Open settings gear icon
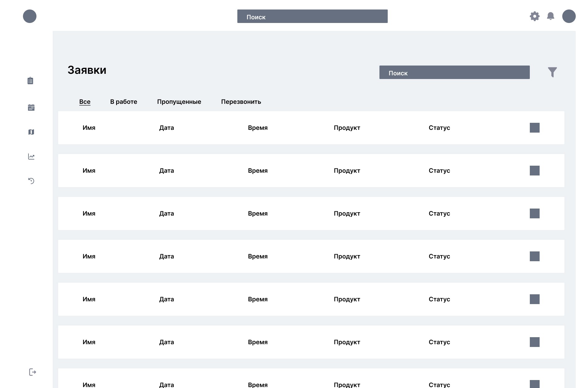This screenshot has width=588, height=388. (x=535, y=16)
